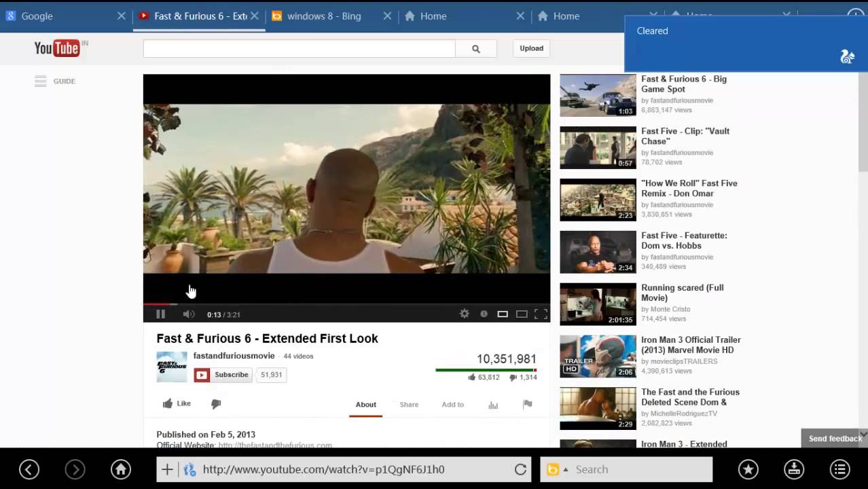Click the address bar URL
The width and height of the screenshot is (868, 489).
click(323, 469)
